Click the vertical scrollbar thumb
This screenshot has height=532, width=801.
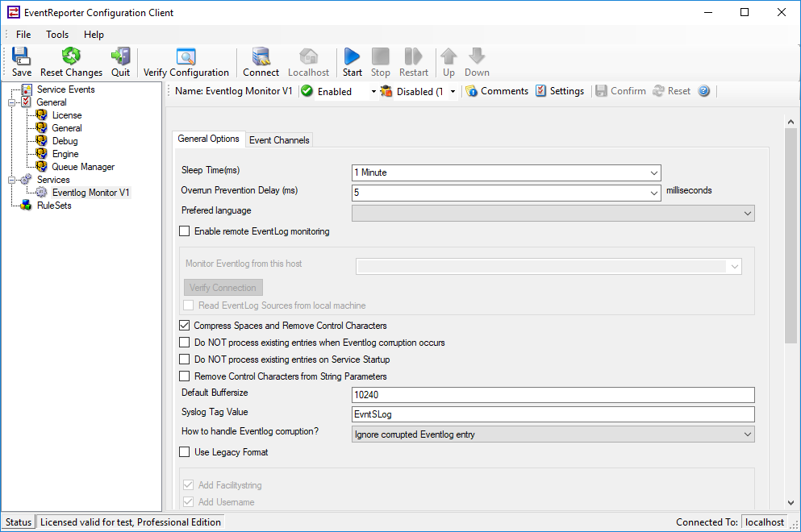[791, 236]
